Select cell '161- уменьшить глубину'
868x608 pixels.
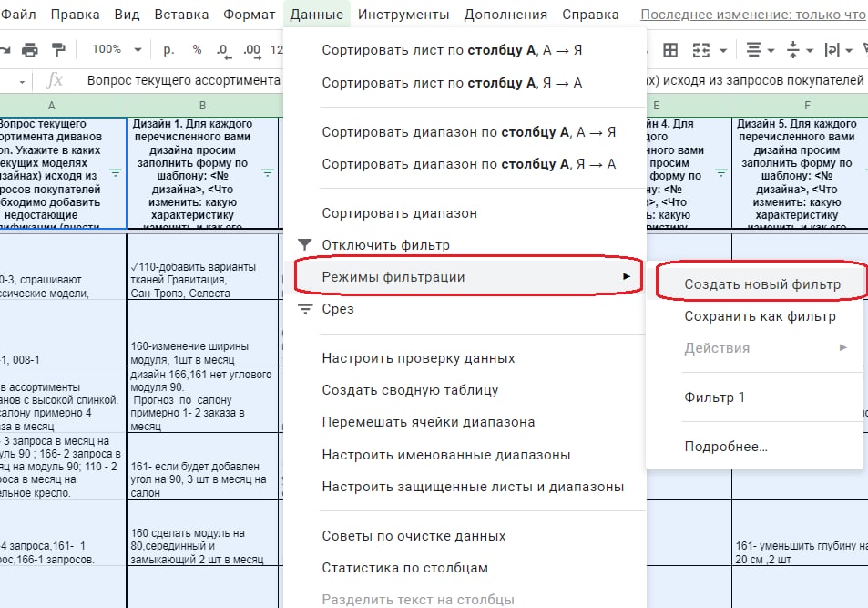point(800,532)
